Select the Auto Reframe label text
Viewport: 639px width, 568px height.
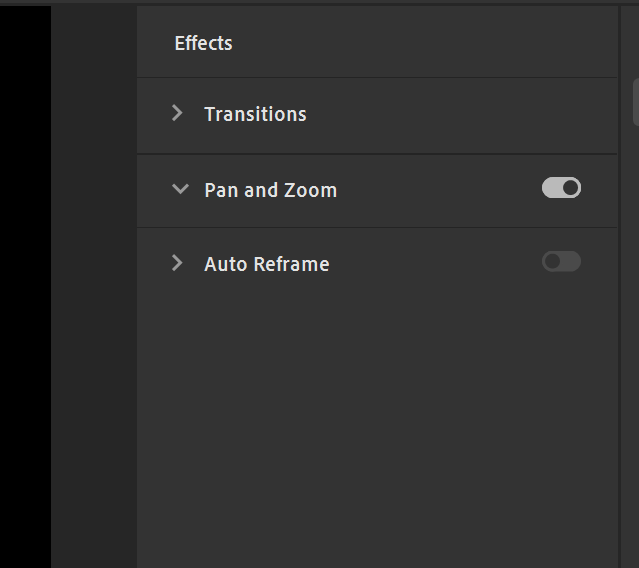266,264
